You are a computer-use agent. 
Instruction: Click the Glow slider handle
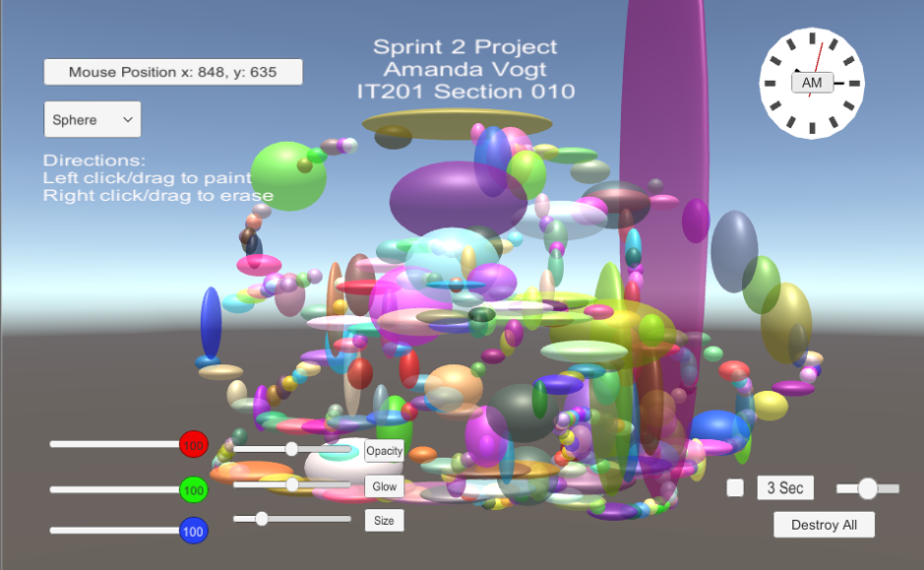pos(291,484)
